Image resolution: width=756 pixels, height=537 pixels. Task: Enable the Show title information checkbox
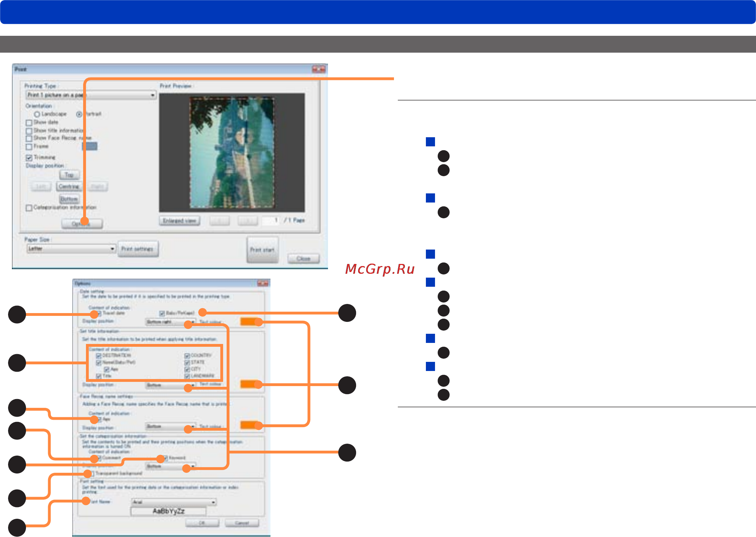point(29,131)
